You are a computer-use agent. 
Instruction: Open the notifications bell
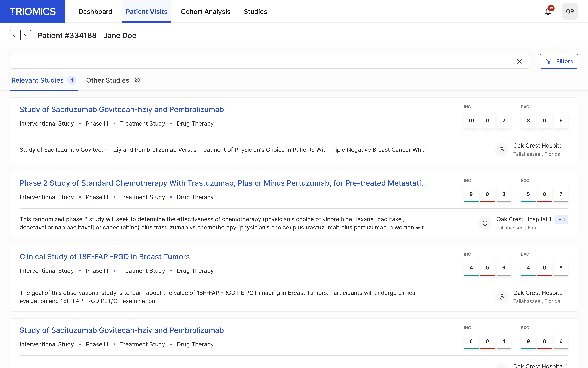[548, 11]
